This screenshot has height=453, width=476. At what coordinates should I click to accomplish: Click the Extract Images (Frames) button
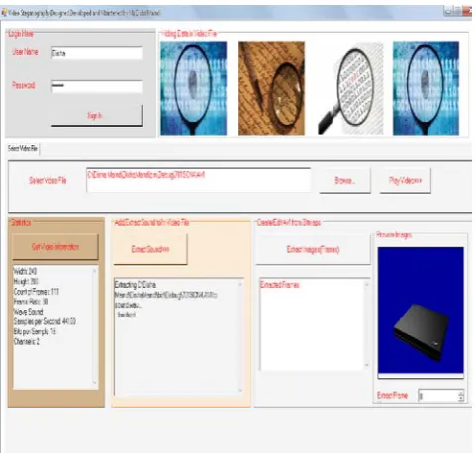click(x=313, y=249)
